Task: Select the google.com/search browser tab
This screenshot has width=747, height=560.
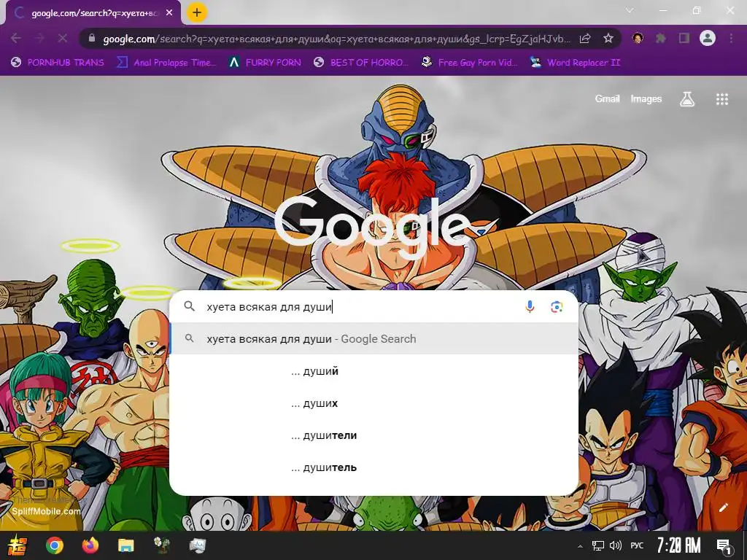Action: [93, 13]
